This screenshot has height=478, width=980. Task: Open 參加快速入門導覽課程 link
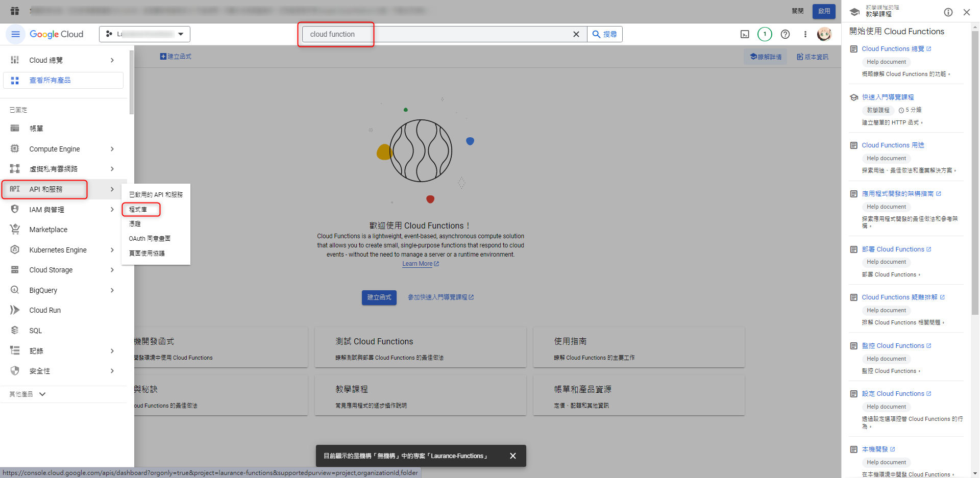pos(440,297)
